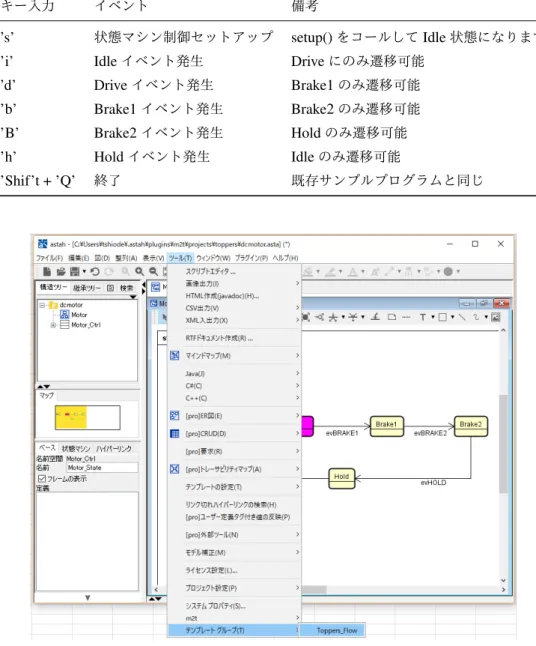Select the Hold state in diagram
This screenshot has width=536, height=646.
coord(341,478)
